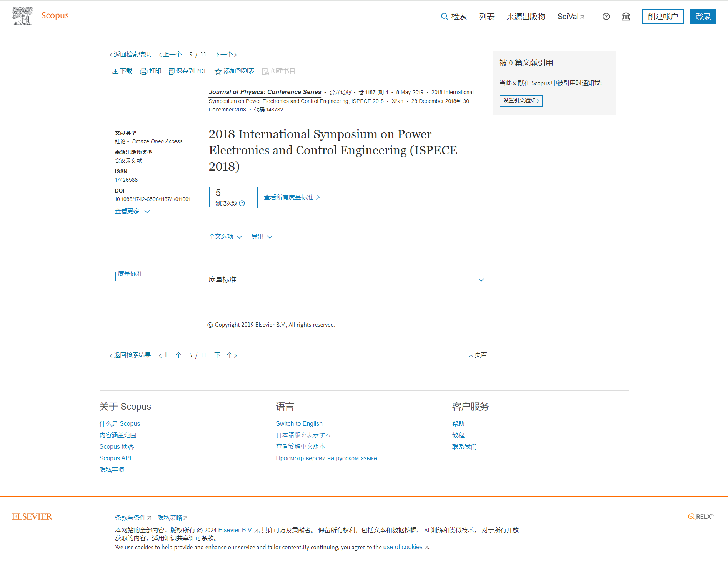This screenshot has width=728, height=561.
Task: Open 什么是 Scopus link
Action: (120, 423)
